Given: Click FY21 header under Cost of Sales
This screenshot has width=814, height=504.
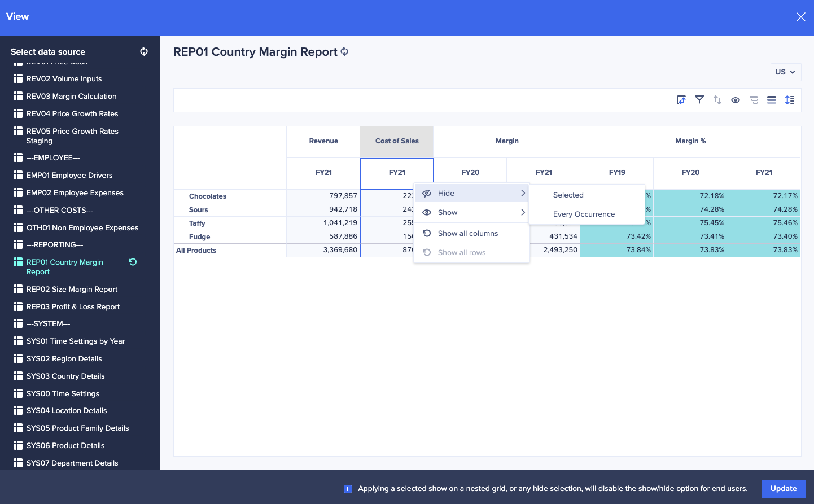Looking at the screenshot, I should 397,173.
